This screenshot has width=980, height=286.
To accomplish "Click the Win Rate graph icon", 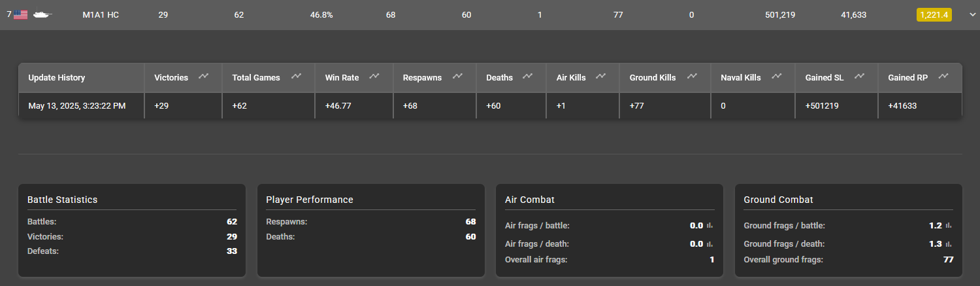I will 374,77.
